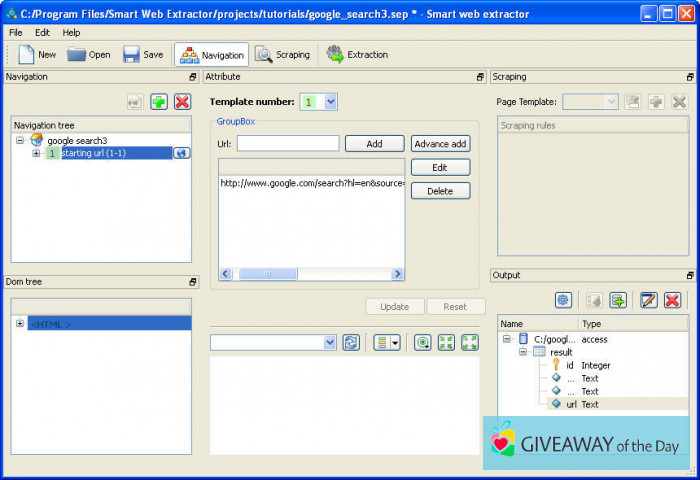The height and width of the screenshot is (480, 700).
Task: Click inside the Url input field
Action: pyautogui.click(x=288, y=144)
